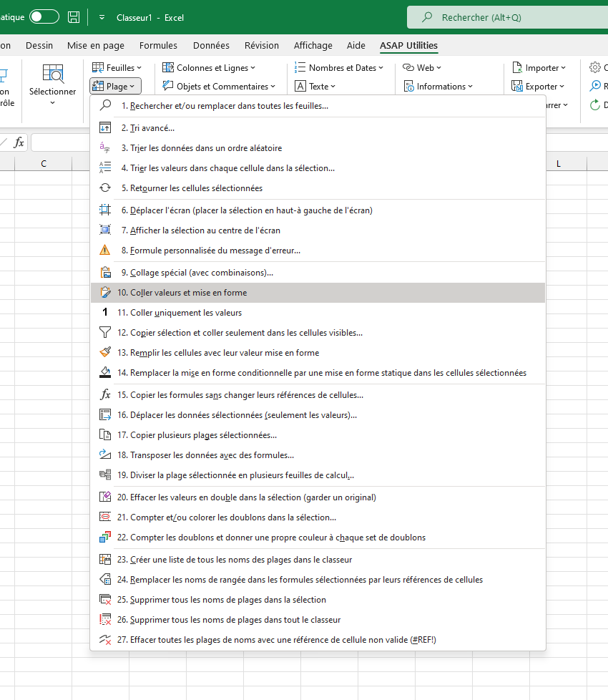Open the Affichage tab
608x700 pixels.
(313, 45)
